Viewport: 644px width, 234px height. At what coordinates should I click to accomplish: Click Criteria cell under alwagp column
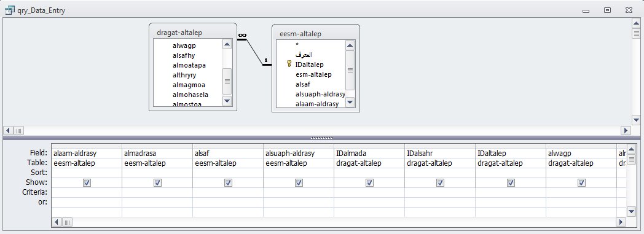coord(581,192)
